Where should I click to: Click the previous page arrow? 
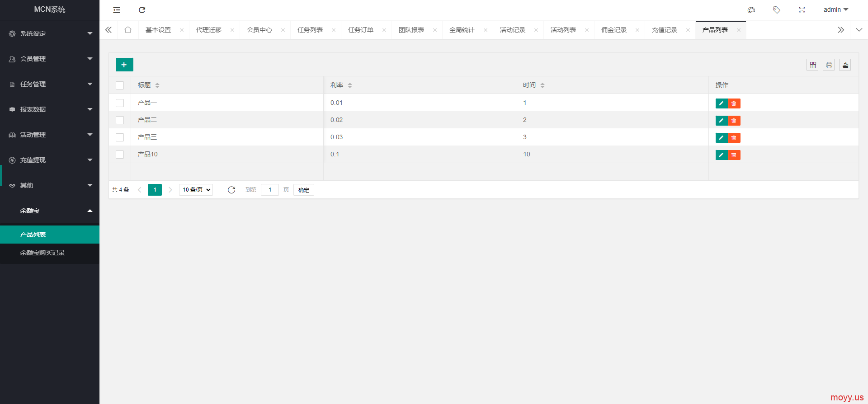point(140,190)
